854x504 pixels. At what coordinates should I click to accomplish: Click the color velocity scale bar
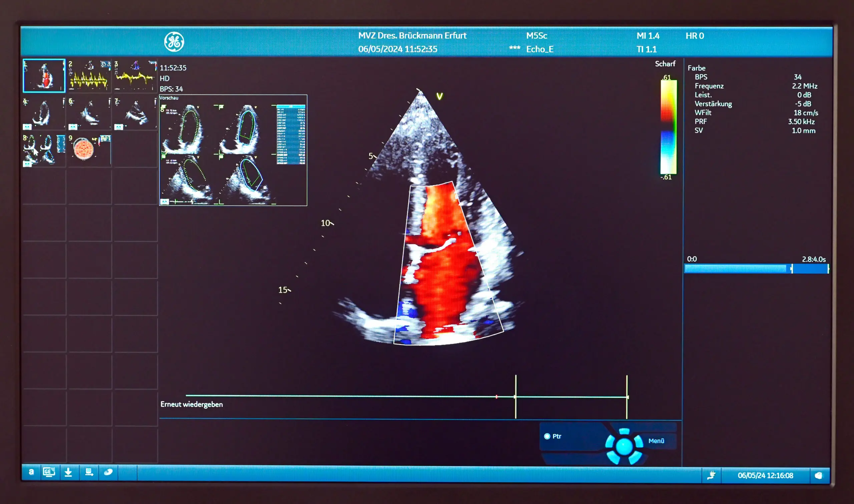tap(668, 127)
